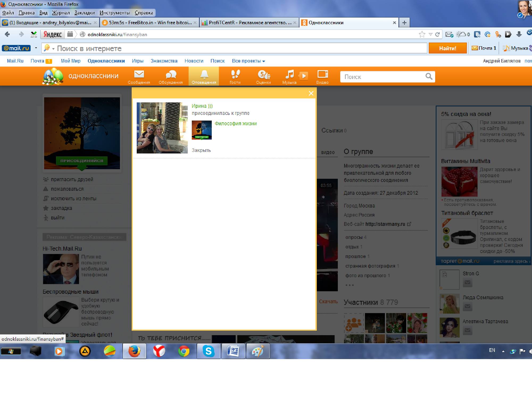Open the Сообщения messages icon
Viewport: 532px width, 399px height.
(139, 77)
